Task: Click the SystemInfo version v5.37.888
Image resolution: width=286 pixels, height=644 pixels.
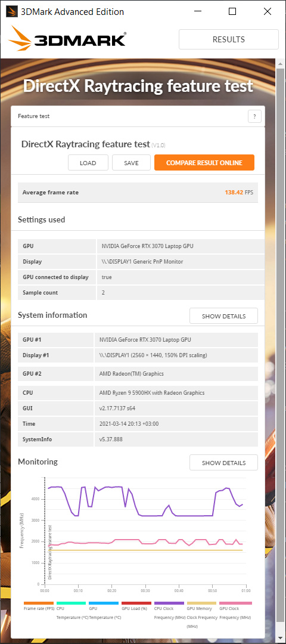Action: [111, 439]
